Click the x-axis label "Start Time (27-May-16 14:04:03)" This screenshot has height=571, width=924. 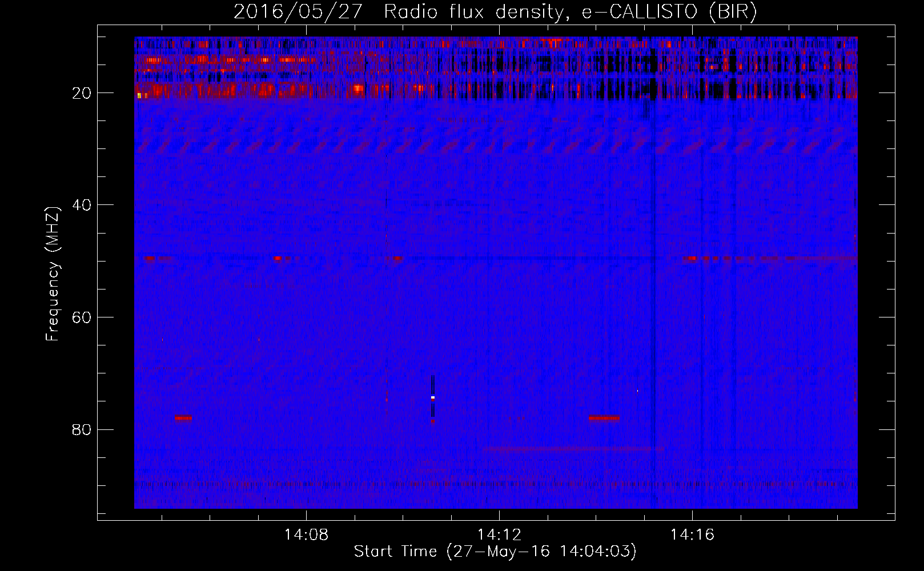495,552
